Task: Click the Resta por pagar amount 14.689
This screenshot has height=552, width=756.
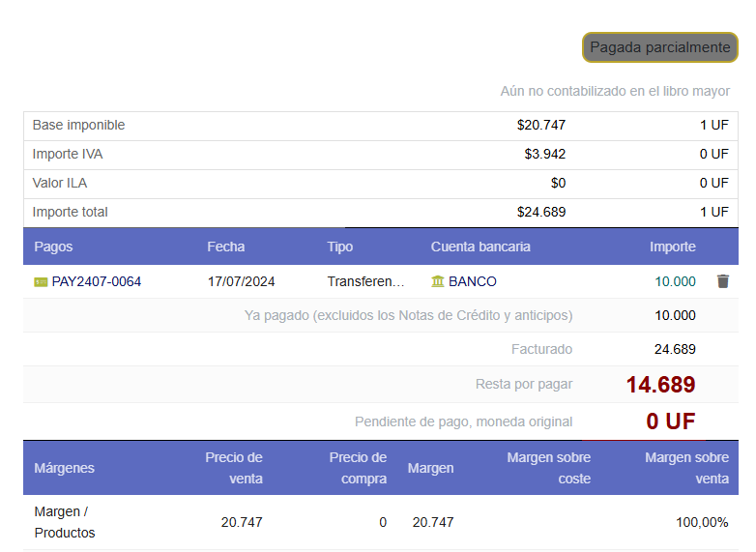Action: [x=661, y=384]
